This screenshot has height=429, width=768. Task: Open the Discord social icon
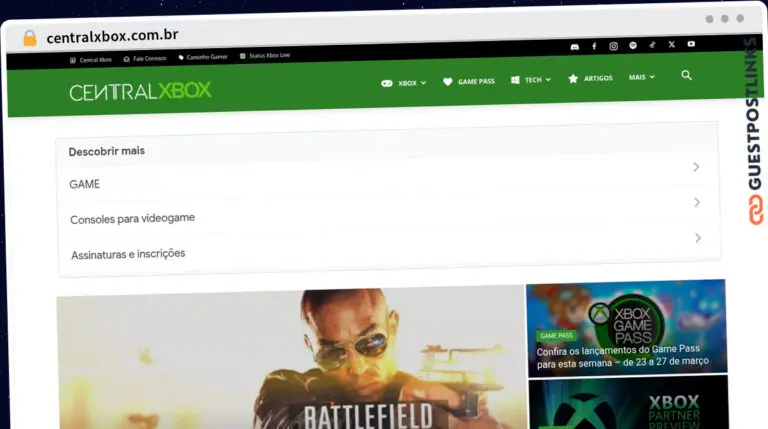(575, 47)
